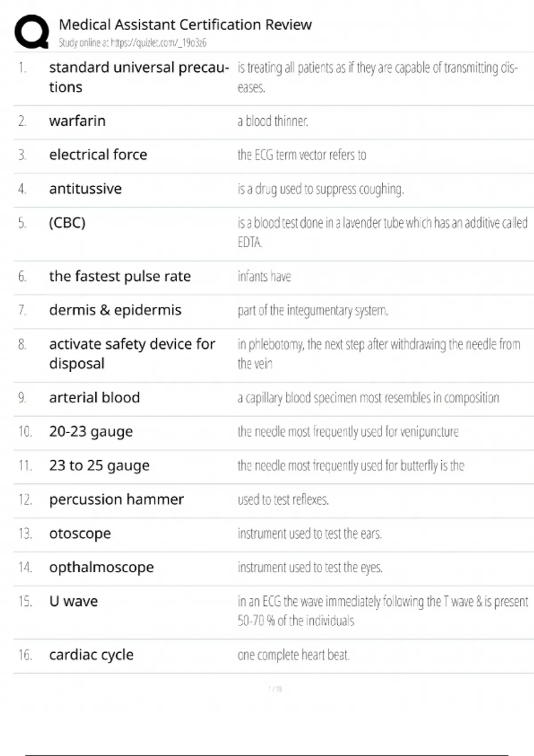Screen dimensions: 534x756
Task: Click 'the fastest pulse rate' term
Action: pos(120,277)
